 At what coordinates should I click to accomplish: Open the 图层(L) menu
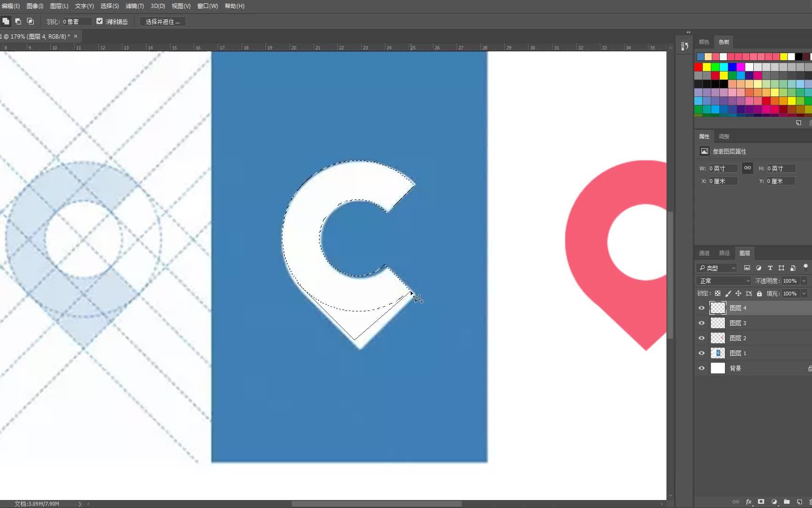tap(59, 6)
